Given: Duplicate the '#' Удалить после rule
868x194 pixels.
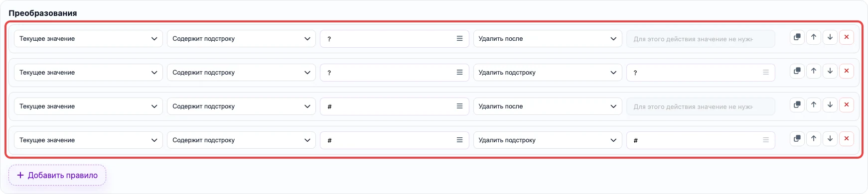Looking at the screenshot, I should (797, 105).
